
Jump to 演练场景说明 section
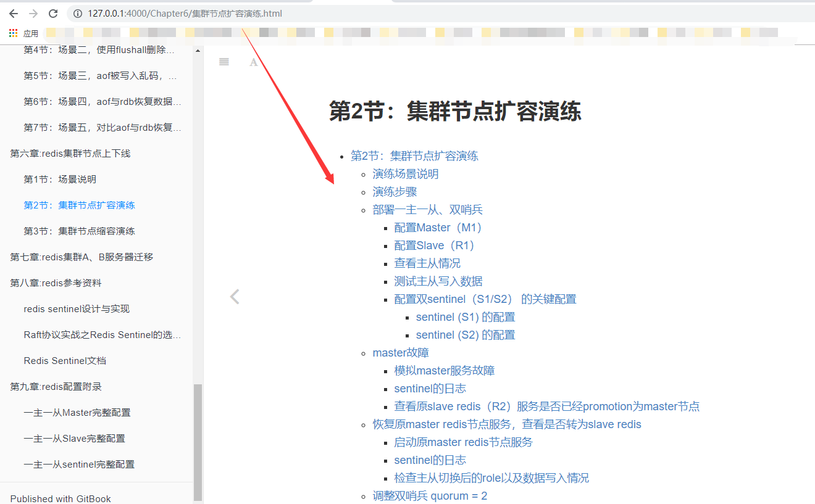pyautogui.click(x=406, y=174)
